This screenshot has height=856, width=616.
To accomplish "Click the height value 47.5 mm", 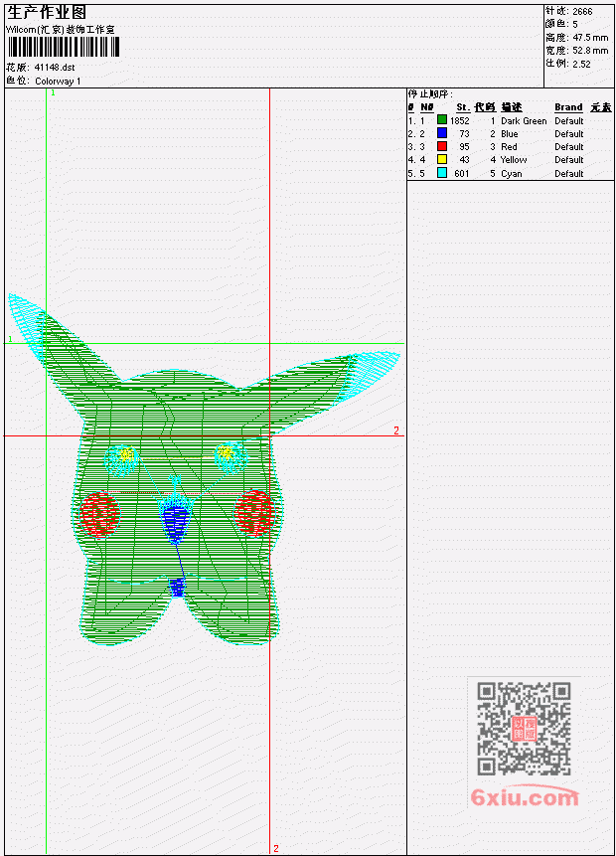I will click(x=590, y=37).
